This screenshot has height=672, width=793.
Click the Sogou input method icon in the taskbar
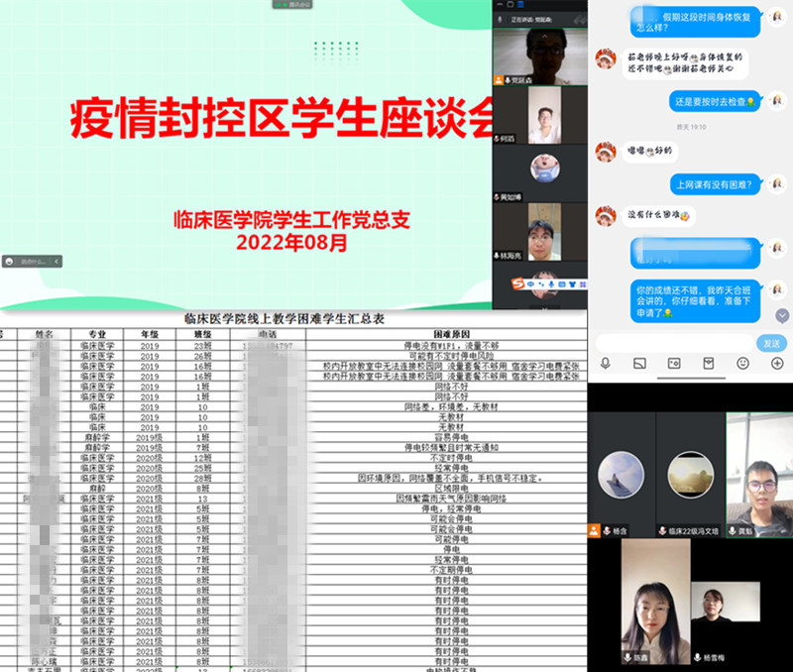pos(518,282)
